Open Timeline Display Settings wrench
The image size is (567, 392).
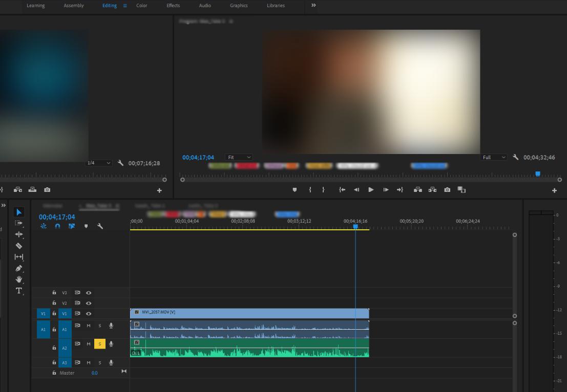100,226
